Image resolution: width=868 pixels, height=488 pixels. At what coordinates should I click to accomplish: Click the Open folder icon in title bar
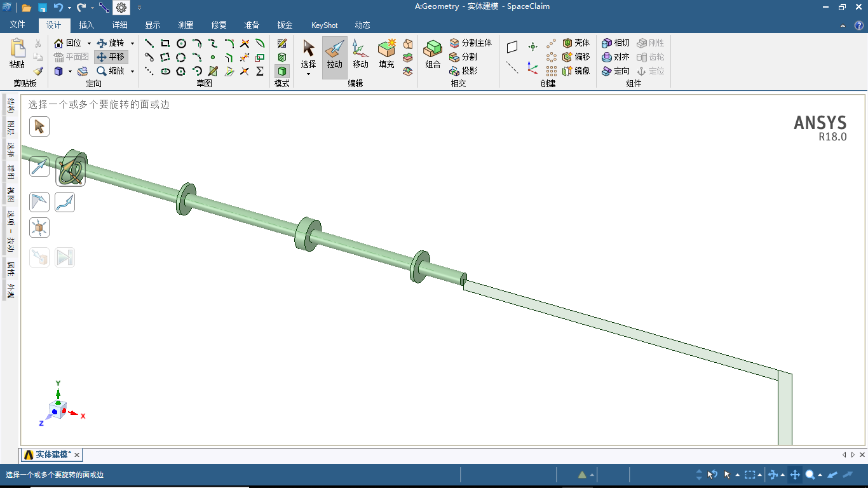coord(27,8)
